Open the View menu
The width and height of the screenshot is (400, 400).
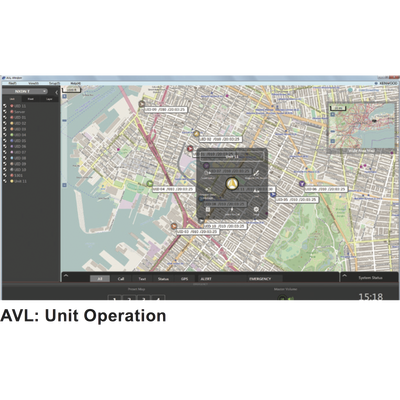(33, 83)
